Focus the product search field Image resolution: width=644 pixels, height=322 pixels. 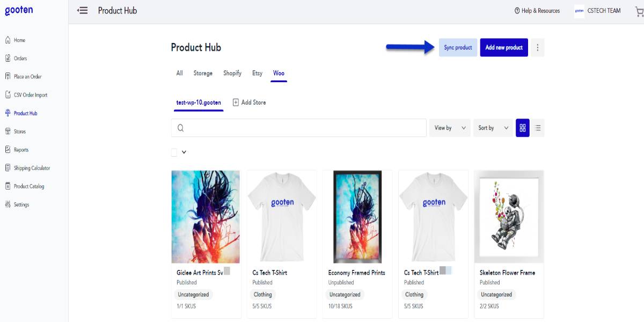pos(299,128)
